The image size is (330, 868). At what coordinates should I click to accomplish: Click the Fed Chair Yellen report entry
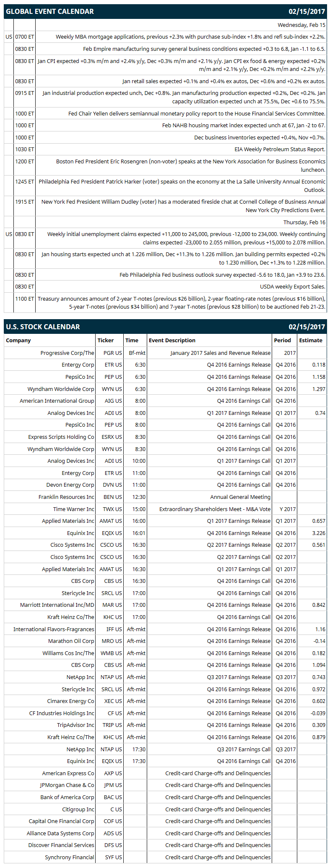click(x=197, y=113)
